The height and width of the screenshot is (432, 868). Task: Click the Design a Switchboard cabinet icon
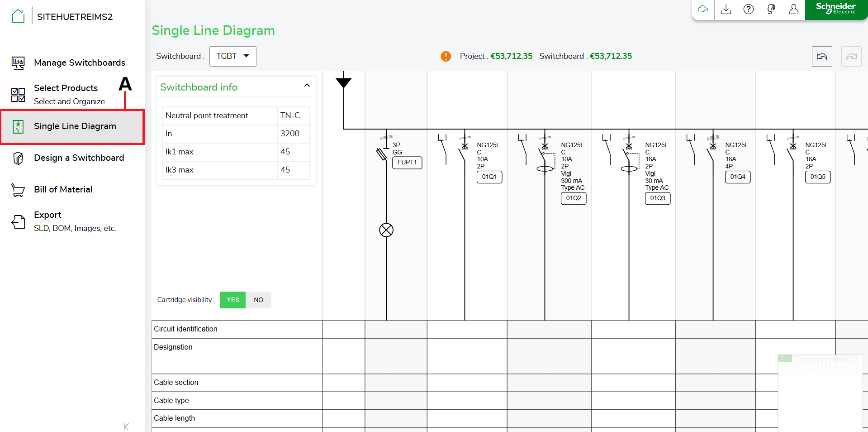click(18, 158)
